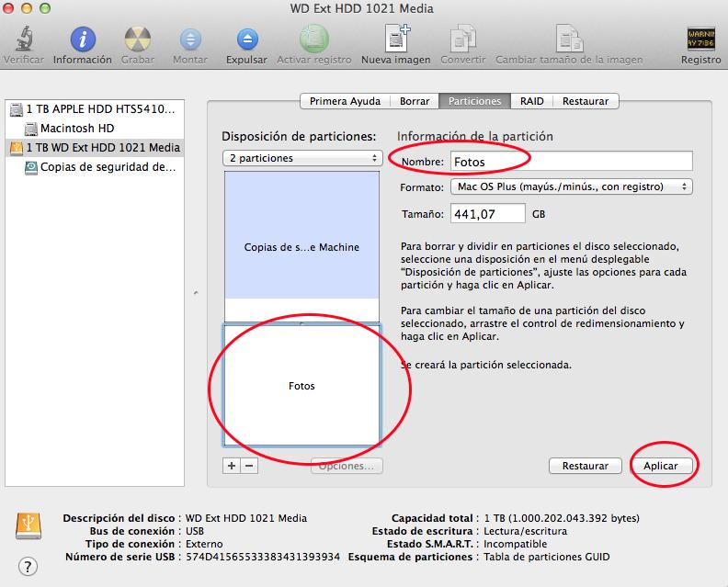Click the Verificar microscope icon

pos(22,40)
